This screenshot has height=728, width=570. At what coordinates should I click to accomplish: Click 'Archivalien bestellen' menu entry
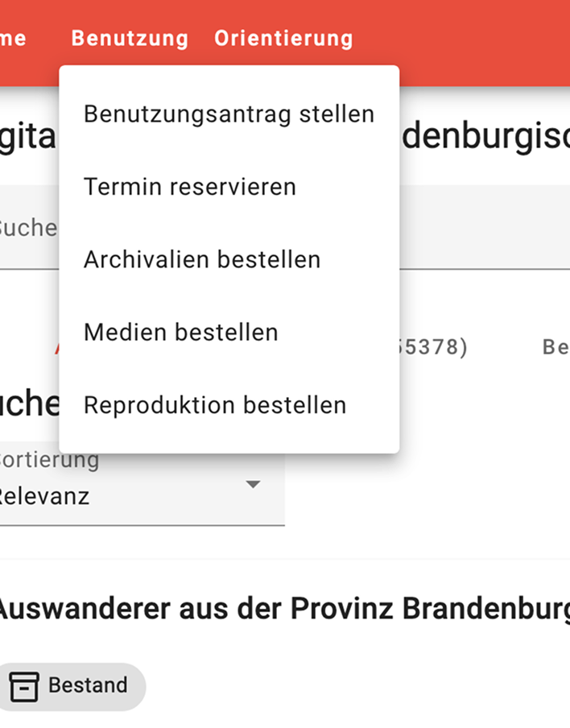click(202, 259)
